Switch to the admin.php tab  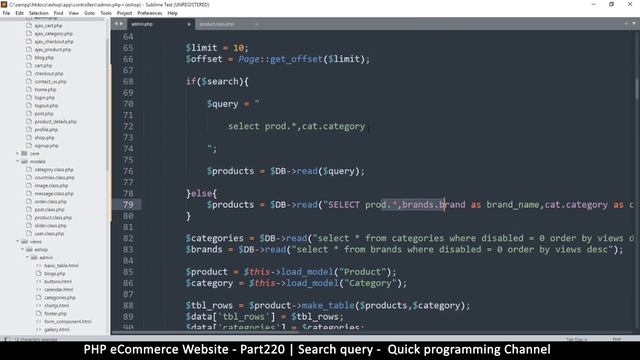pyautogui.click(x=160, y=24)
